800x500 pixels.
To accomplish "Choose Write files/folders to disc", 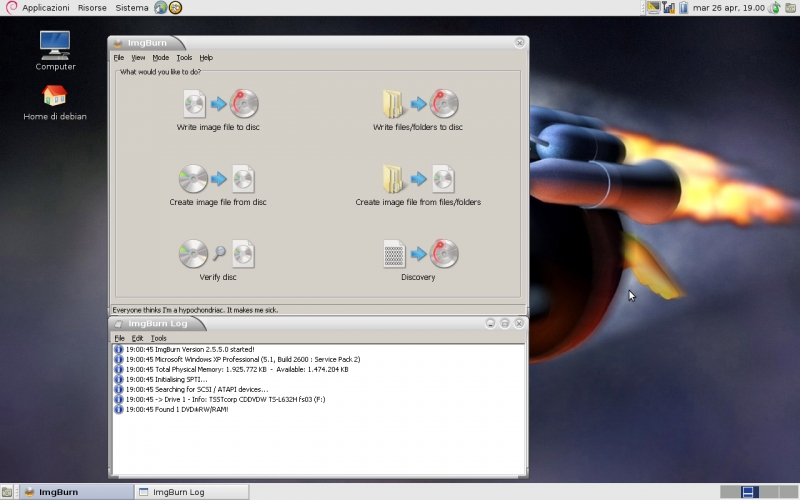I will tap(418, 110).
